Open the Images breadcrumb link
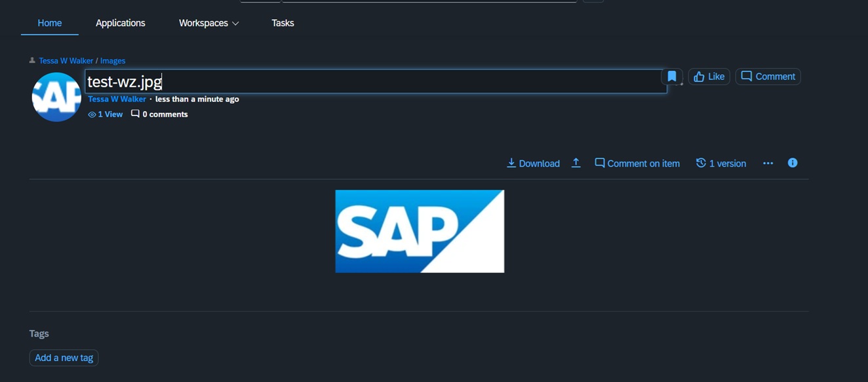Image resolution: width=868 pixels, height=382 pixels. 113,60
